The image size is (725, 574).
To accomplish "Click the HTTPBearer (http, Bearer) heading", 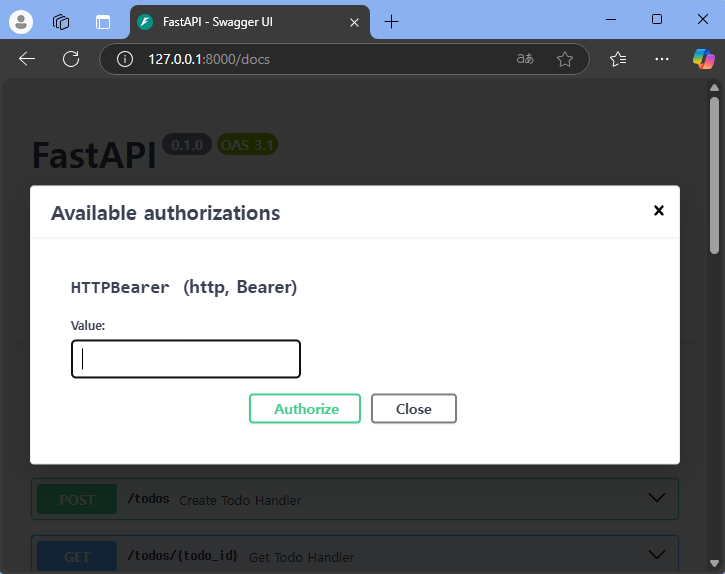I will click(x=184, y=287).
